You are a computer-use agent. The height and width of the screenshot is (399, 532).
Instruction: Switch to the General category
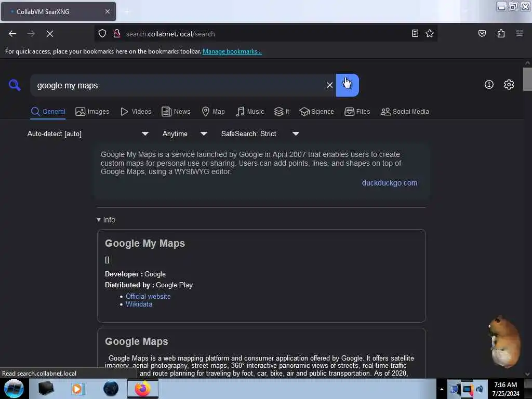pos(48,112)
